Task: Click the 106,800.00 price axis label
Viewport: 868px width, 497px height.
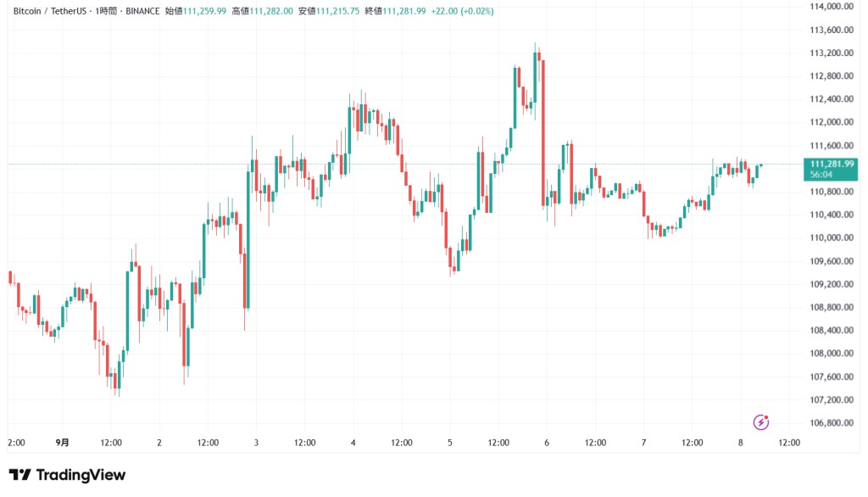Action: coord(831,422)
